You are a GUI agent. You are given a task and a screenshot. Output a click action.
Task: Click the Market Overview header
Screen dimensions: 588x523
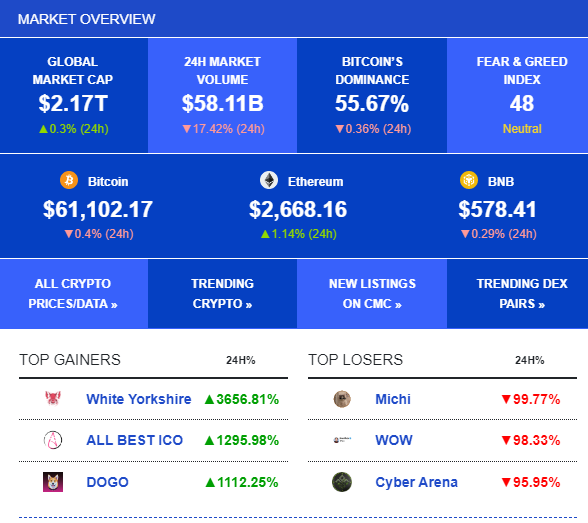tap(86, 19)
